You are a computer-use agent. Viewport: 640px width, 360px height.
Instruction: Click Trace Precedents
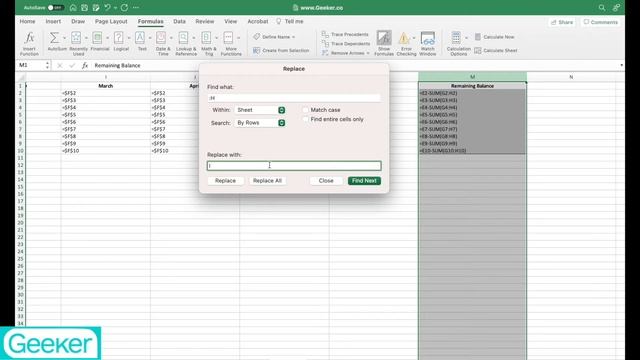click(x=345, y=34)
